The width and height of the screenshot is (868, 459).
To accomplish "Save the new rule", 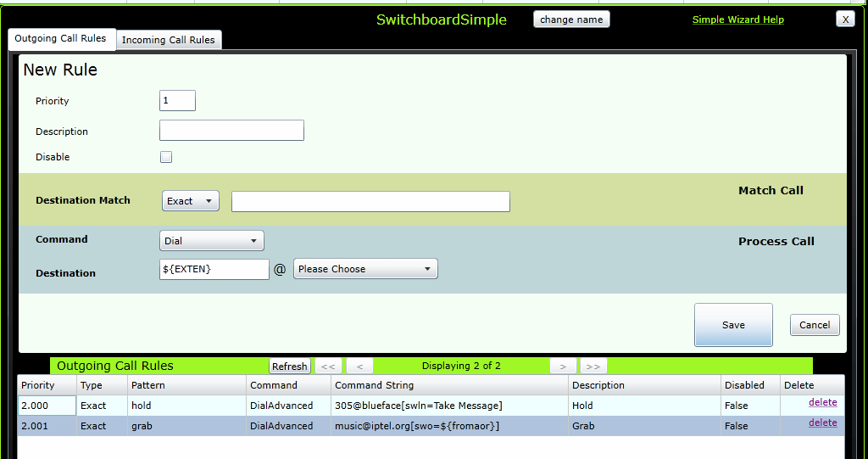I will coord(733,325).
